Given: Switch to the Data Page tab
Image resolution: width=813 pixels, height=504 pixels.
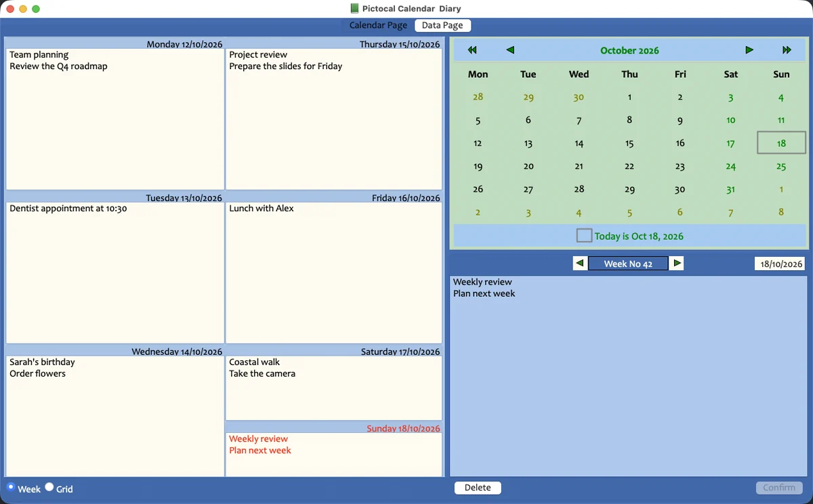Looking at the screenshot, I should (442, 25).
